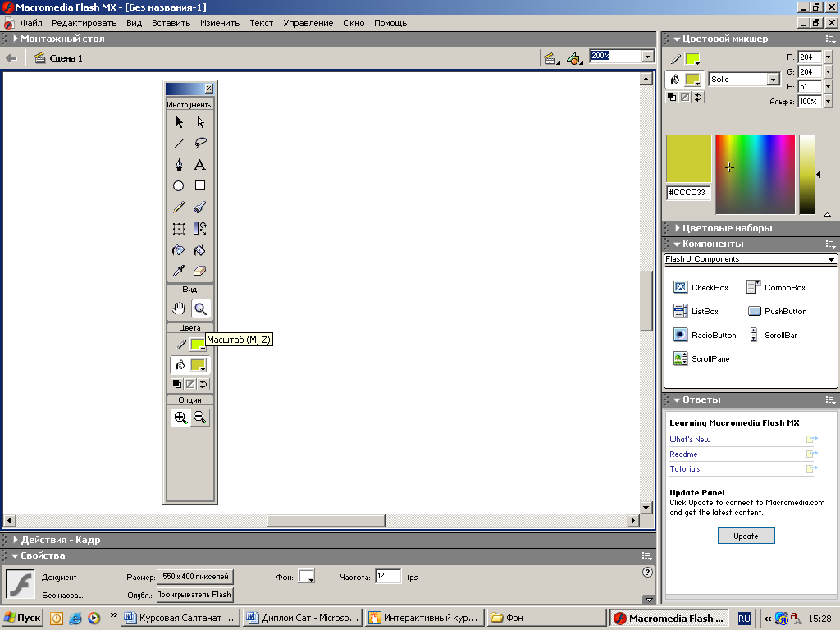
Task: Choose the Lasso tool
Action: point(200,143)
